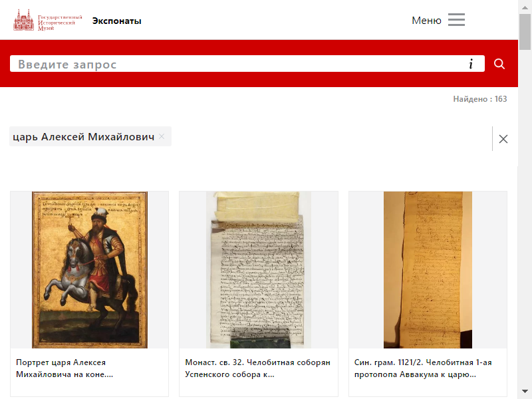Screen dimensions: 532x399
Task: Open link Монаст. св. 32. Челобитная соборян
Action: 258,368
